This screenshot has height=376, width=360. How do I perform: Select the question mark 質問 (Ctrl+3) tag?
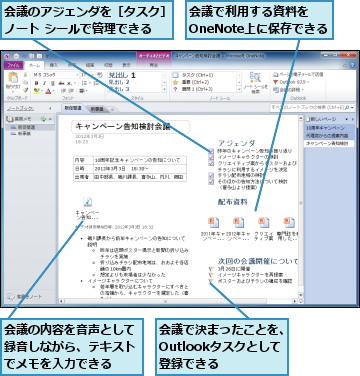[175, 89]
